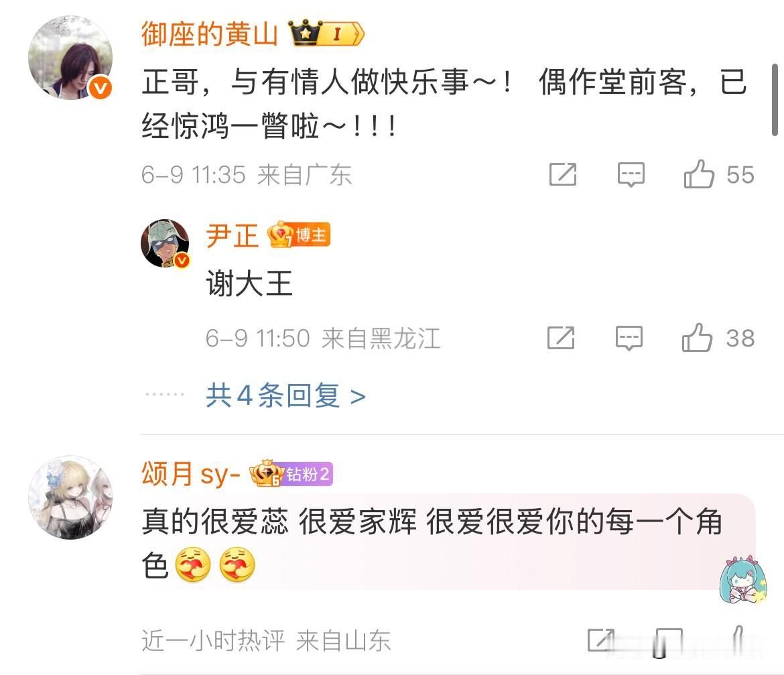Screen dimensions: 784x675
Task: Tap the comment text 谢大王
Action: click(249, 284)
